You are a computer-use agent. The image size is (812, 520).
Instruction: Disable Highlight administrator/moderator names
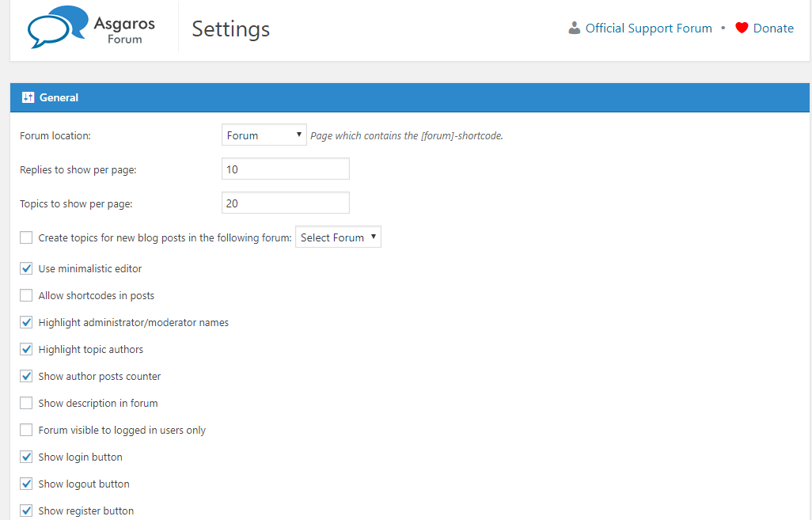(x=27, y=322)
